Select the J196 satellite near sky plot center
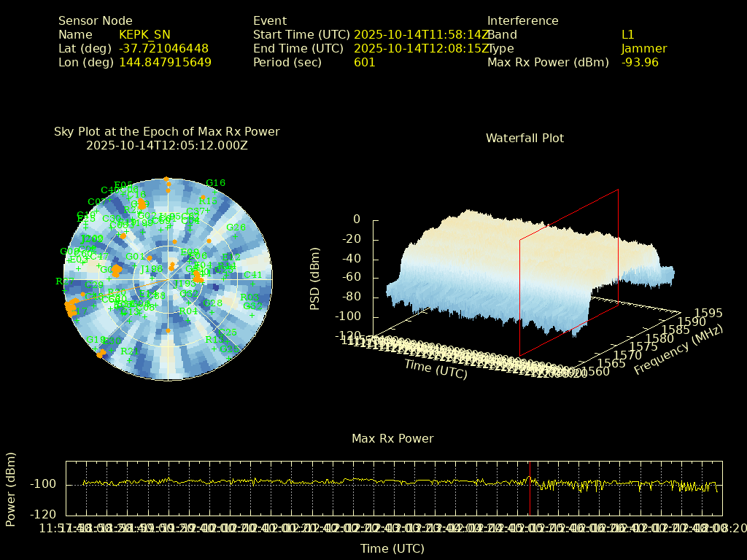The image size is (747, 560). tap(151, 269)
